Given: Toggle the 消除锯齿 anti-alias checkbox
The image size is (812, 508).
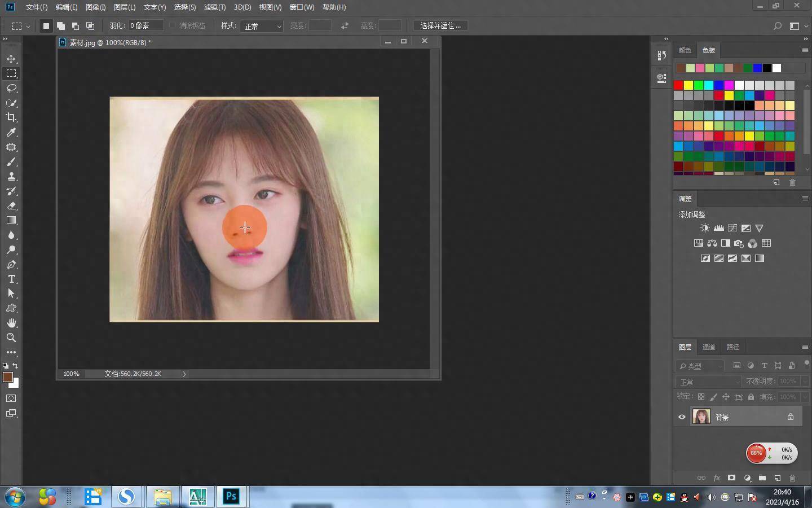Looking at the screenshot, I should click(x=173, y=25).
